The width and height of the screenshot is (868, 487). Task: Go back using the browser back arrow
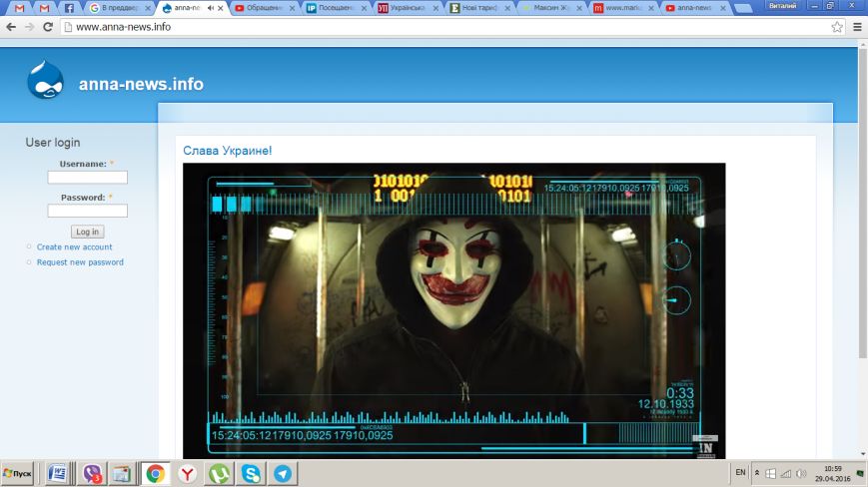click(10, 27)
